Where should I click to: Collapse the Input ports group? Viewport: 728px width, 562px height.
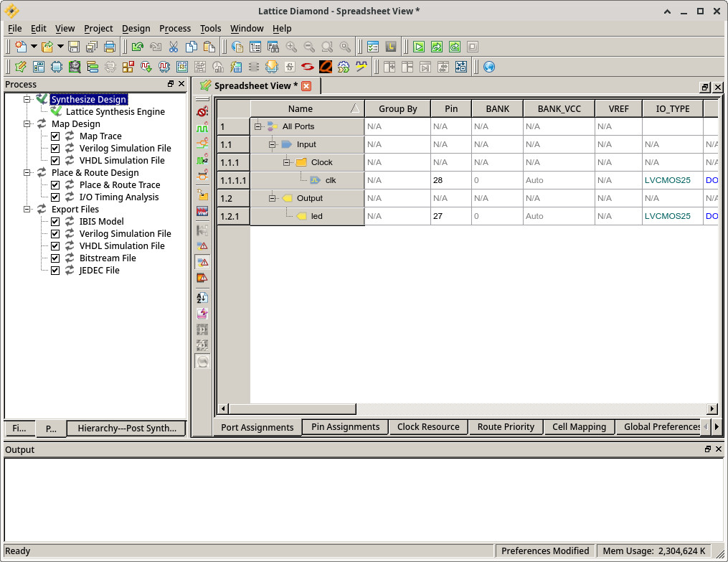[x=272, y=144]
